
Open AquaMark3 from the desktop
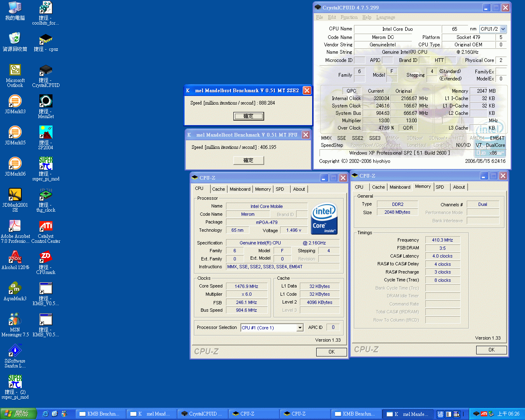click(x=15, y=288)
